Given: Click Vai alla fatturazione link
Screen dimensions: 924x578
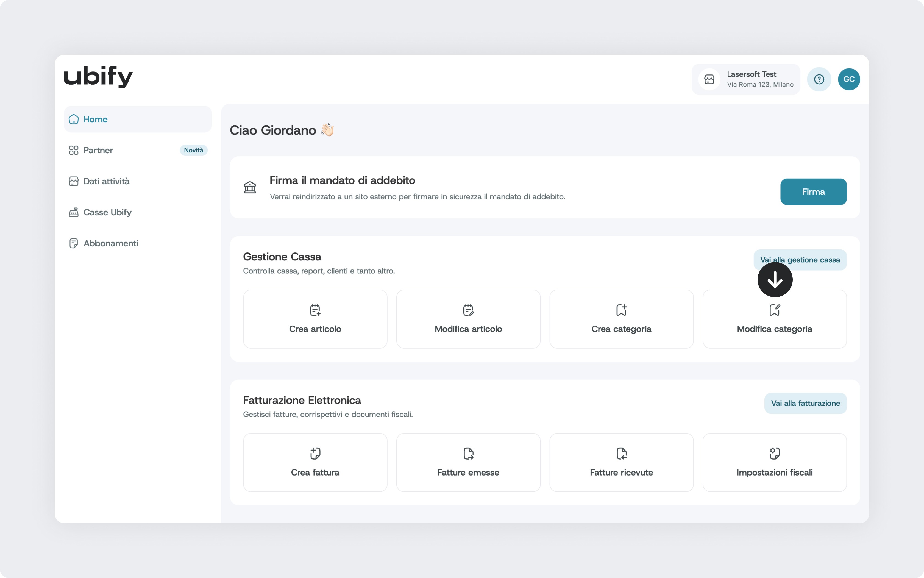Looking at the screenshot, I should pos(805,403).
